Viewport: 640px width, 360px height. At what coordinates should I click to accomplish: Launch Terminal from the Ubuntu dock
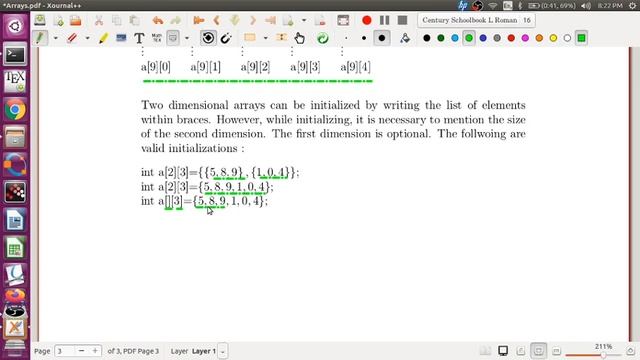15,54
